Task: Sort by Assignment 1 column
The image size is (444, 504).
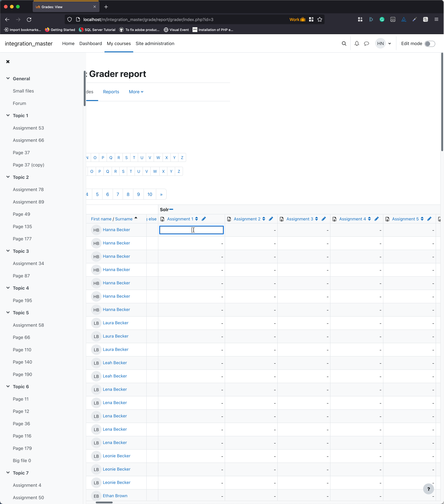Action: (x=197, y=219)
